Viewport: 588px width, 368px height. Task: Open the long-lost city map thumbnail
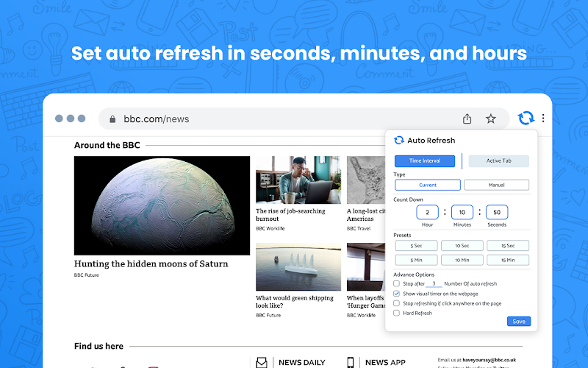click(x=366, y=180)
